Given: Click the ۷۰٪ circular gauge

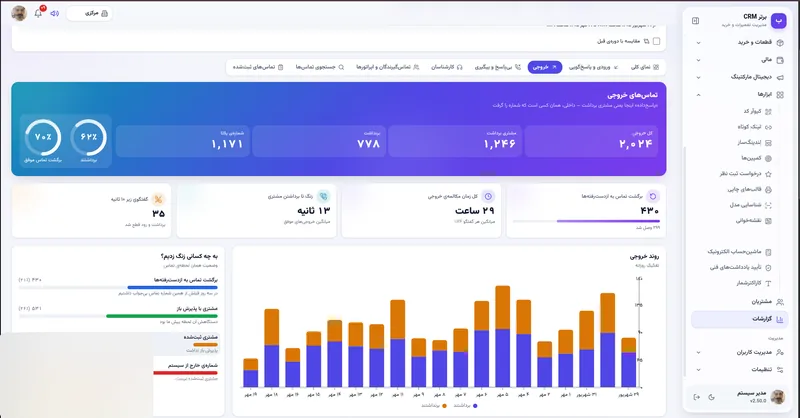Looking at the screenshot, I should pos(43,137).
